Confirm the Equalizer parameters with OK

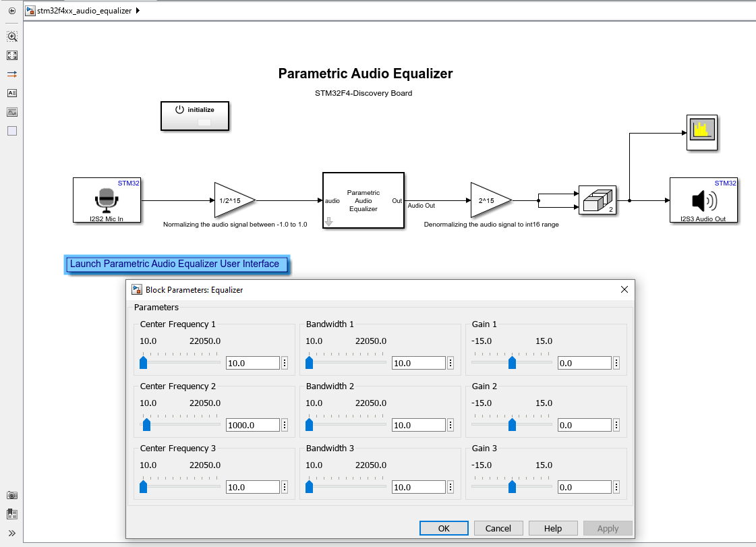pyautogui.click(x=444, y=528)
